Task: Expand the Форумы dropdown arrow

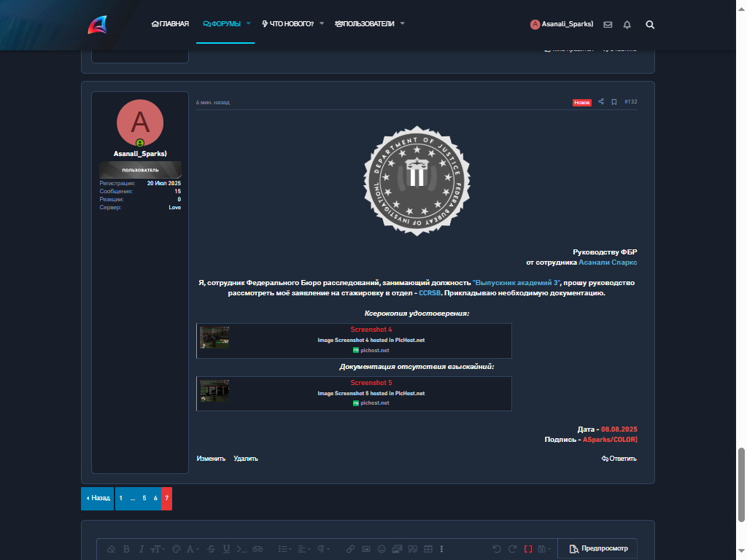Action: pyautogui.click(x=248, y=23)
